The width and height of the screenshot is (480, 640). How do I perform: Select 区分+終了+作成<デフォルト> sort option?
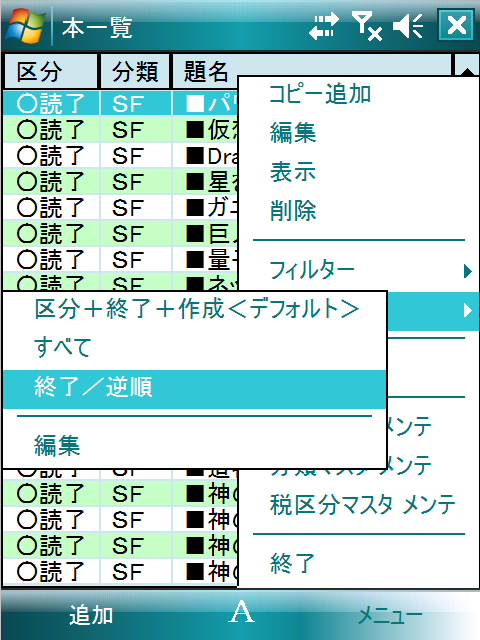point(197,309)
